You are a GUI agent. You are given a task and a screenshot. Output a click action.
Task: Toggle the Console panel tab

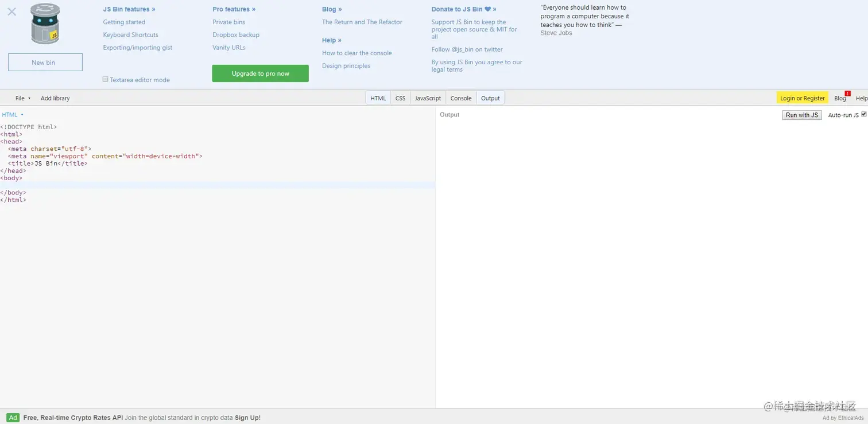coord(461,98)
